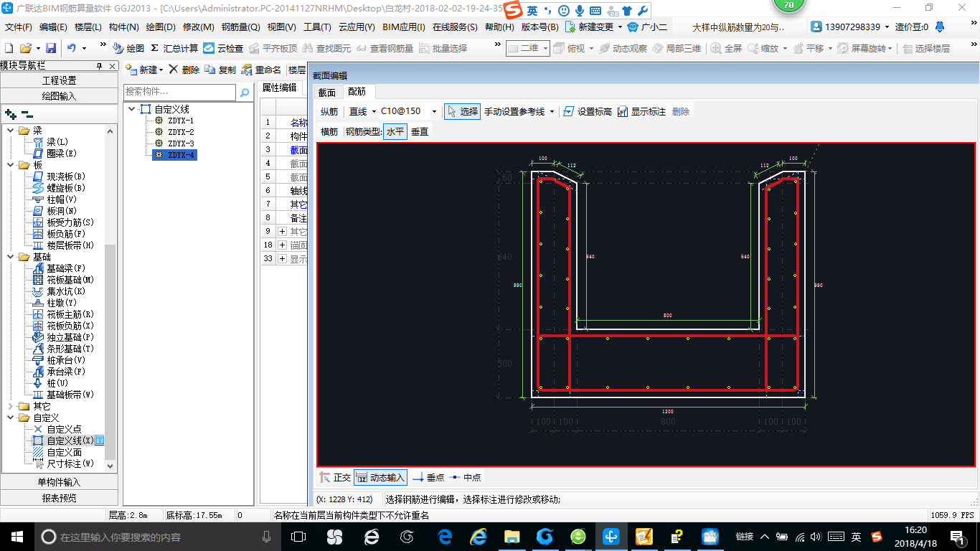Start 云检查 cloud check
The width and height of the screenshot is (980, 551).
coord(223,48)
